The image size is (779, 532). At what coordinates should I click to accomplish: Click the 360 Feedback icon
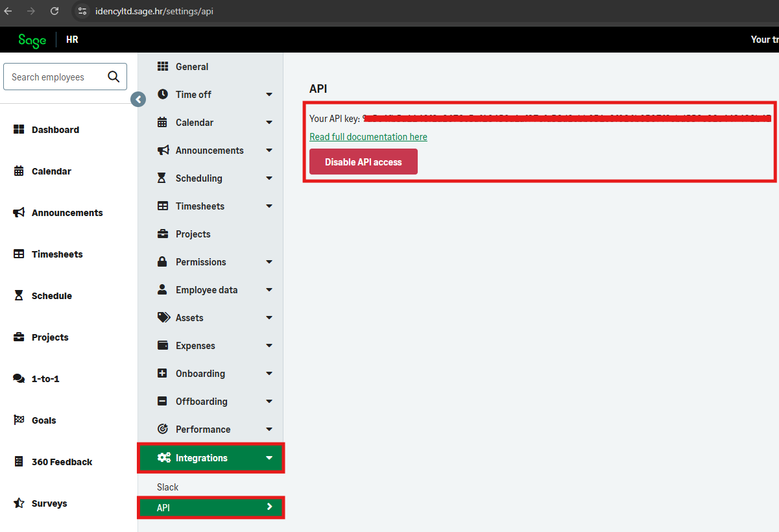tap(19, 462)
